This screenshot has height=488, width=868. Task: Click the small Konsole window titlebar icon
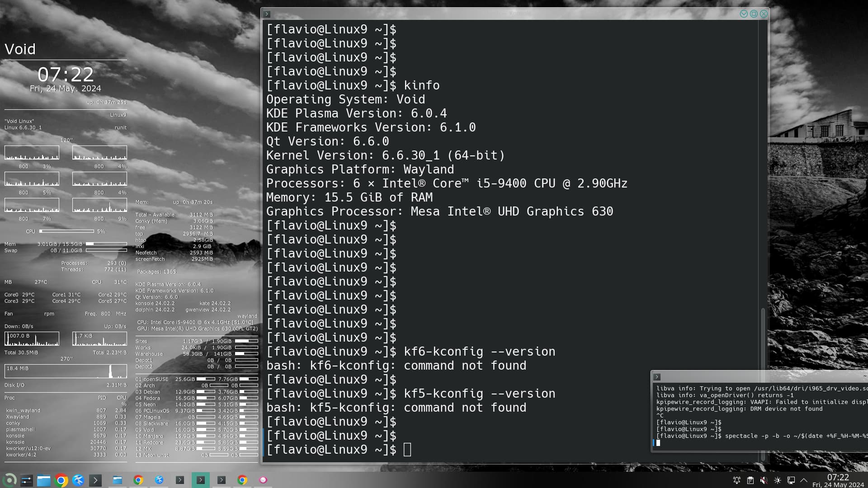tap(657, 377)
